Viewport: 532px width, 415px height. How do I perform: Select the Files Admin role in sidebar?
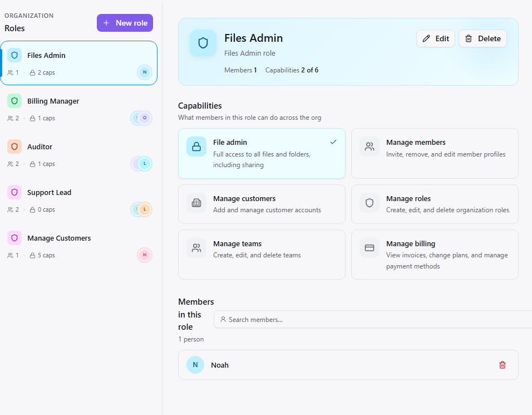[x=78, y=63]
